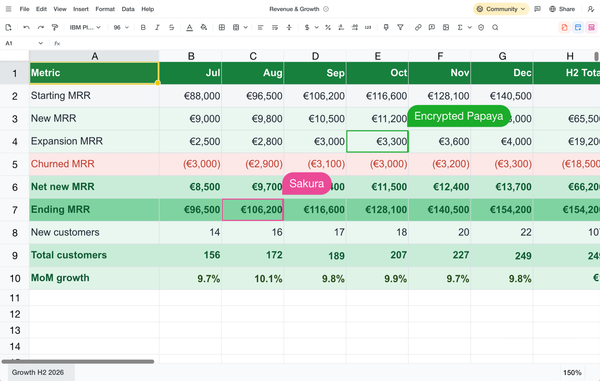Viewport: 600px width, 381px height.
Task: Toggle bold formatting
Action: [143, 27]
